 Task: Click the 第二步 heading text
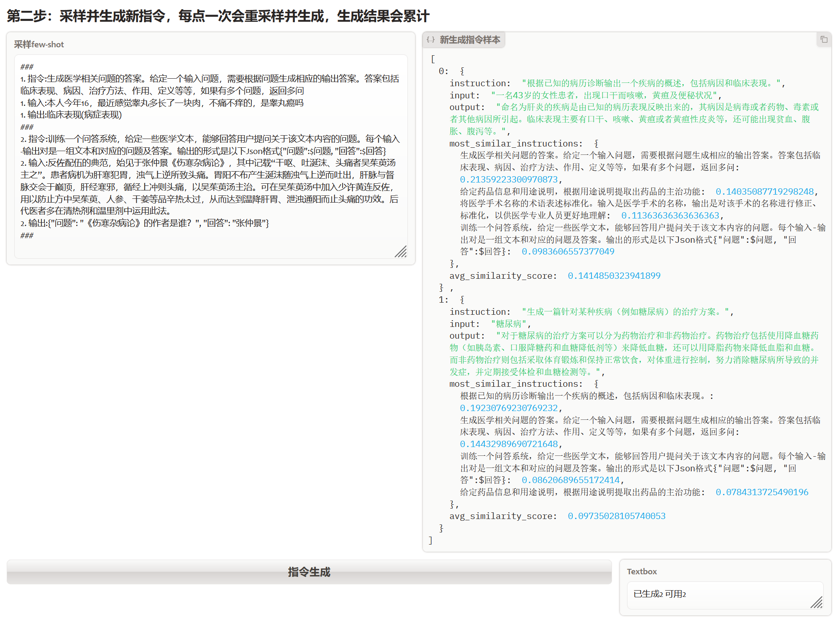(x=218, y=16)
